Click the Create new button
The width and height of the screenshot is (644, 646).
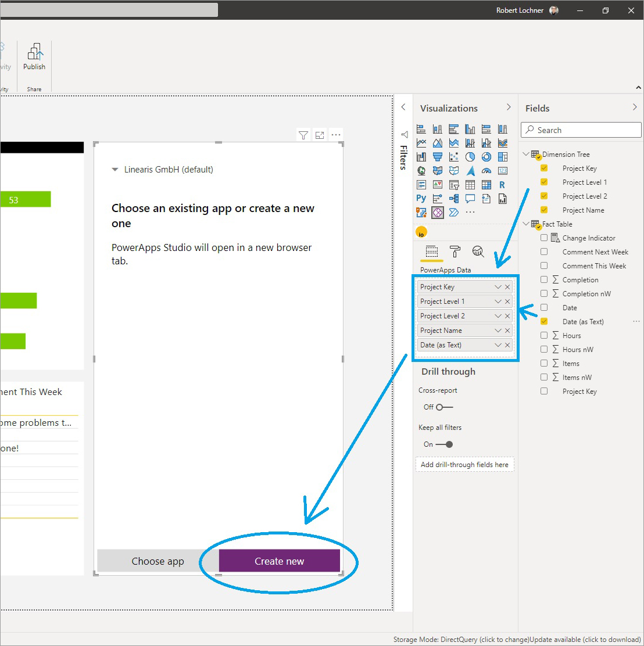click(x=279, y=561)
